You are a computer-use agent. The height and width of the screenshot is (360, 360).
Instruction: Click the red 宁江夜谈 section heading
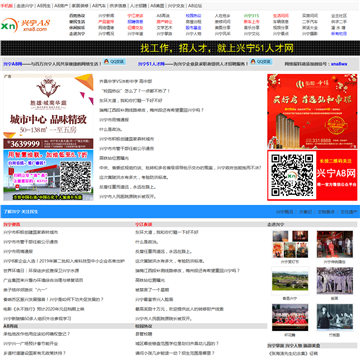pyautogui.click(x=143, y=225)
